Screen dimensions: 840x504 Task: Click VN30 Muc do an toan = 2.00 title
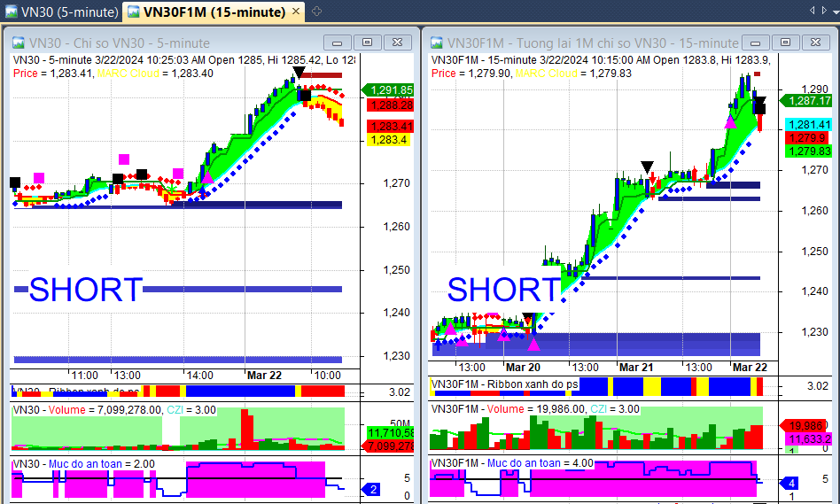[83, 464]
